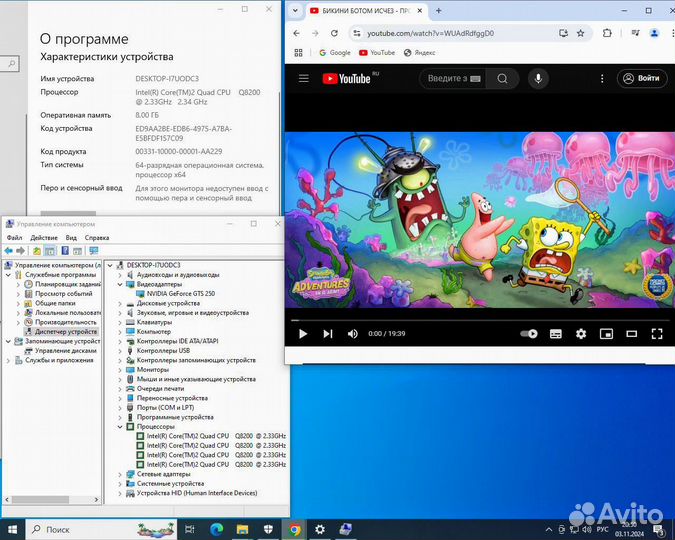Open YouTube bookmark in bookmarks bar
Image resolution: width=675 pixels, height=540 pixels.
click(377, 53)
